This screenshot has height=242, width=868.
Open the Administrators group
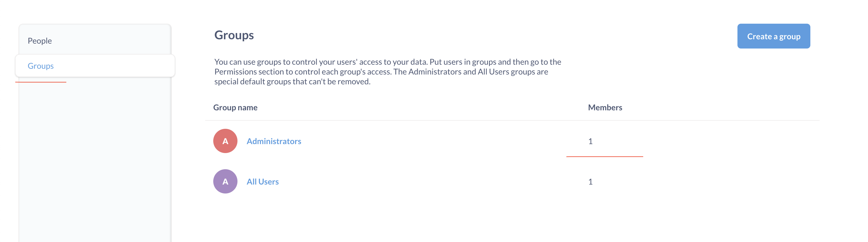274,141
